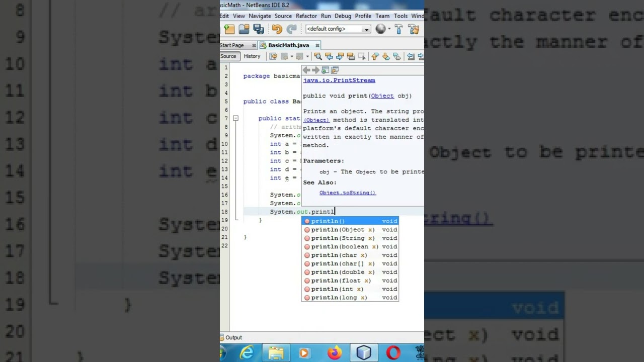Click the editor Back navigation icon

(285, 56)
